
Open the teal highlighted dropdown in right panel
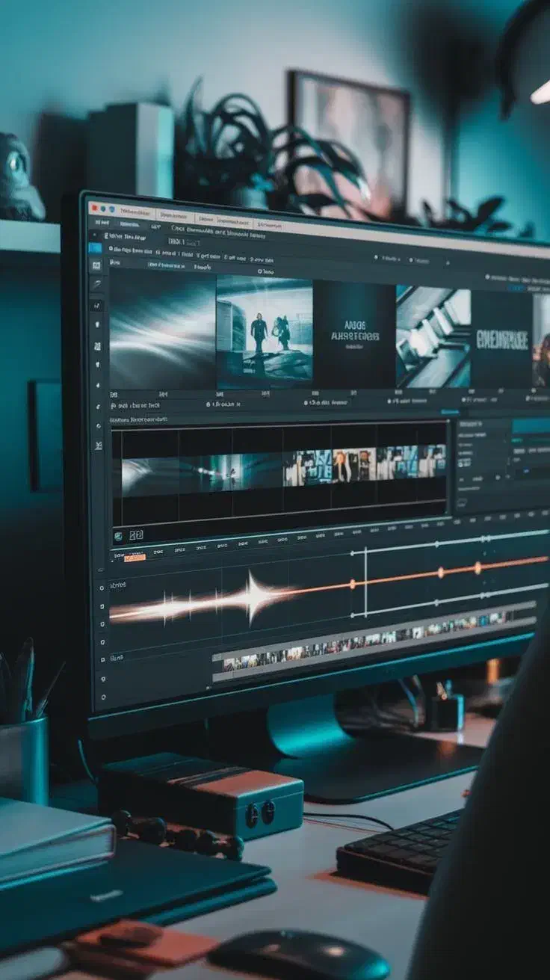(x=531, y=425)
